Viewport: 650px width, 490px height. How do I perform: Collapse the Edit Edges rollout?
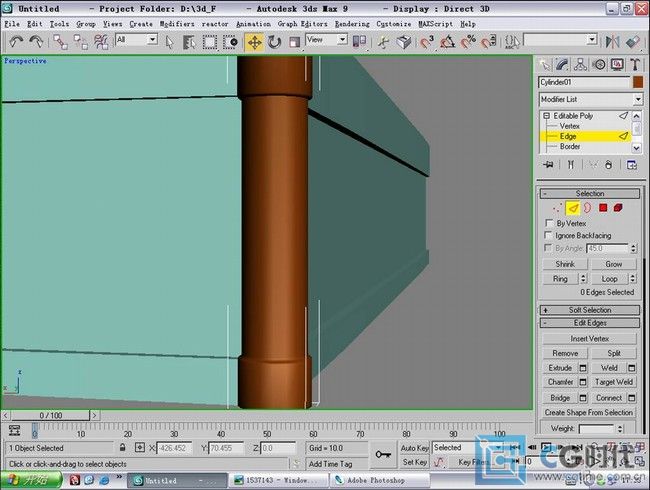[x=590, y=323]
